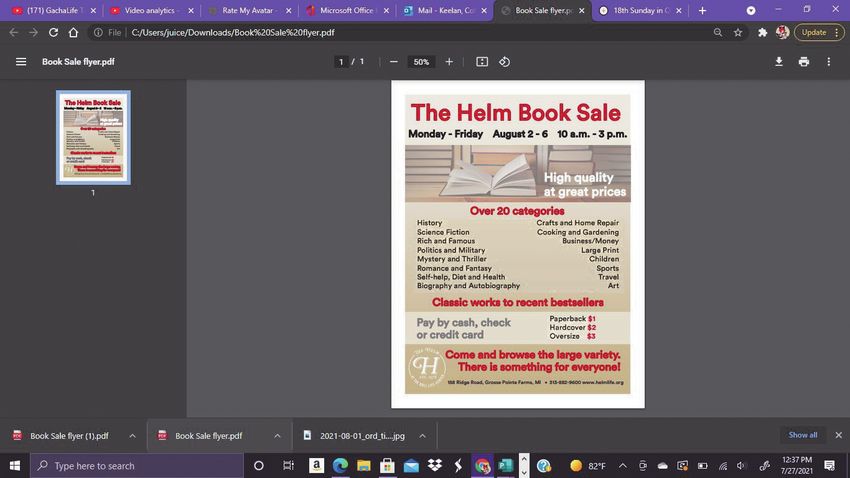Launch Microsoft Edge from taskbar
850x478 pixels.
coord(340,466)
